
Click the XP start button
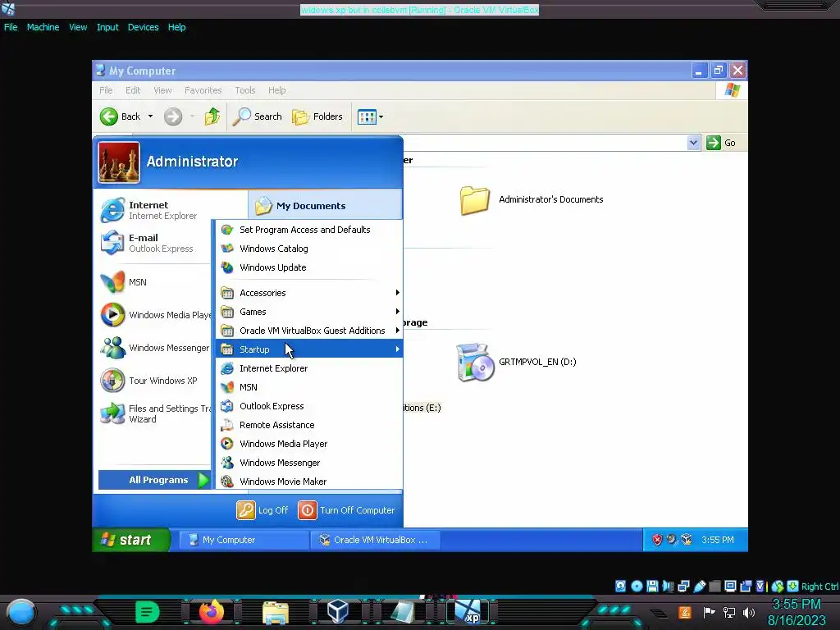(x=131, y=540)
